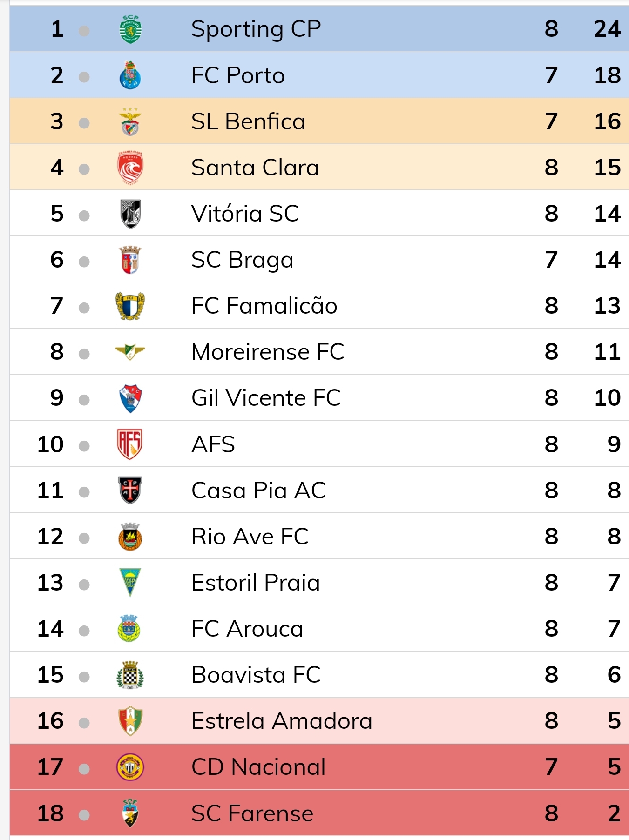
Task: Tap the FC Porto crest icon
Action: [130, 75]
